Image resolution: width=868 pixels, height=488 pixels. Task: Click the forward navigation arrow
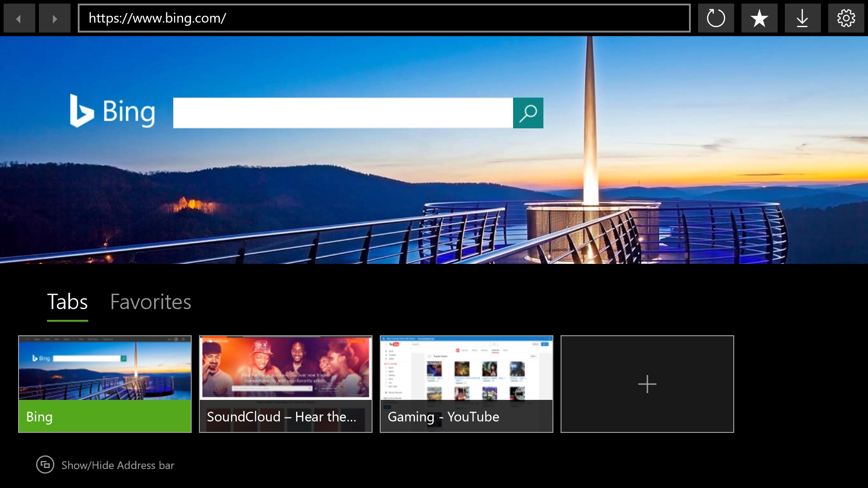click(54, 18)
